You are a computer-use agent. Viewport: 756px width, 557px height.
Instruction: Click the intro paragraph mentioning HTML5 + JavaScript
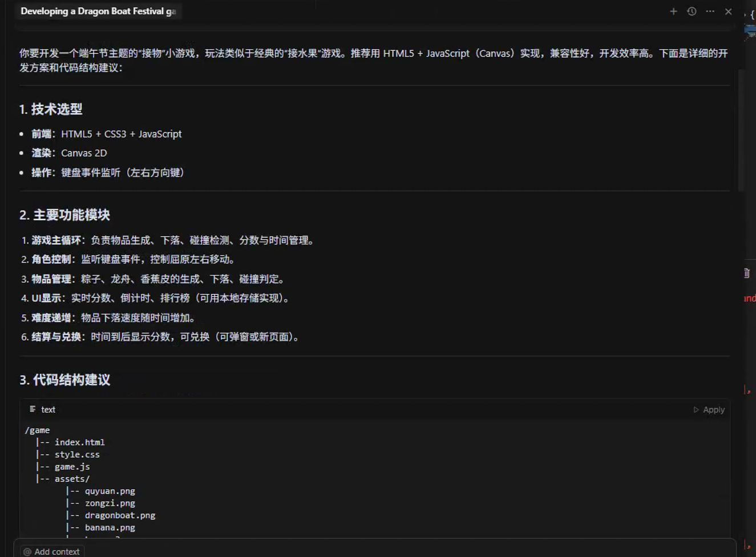[x=374, y=60]
